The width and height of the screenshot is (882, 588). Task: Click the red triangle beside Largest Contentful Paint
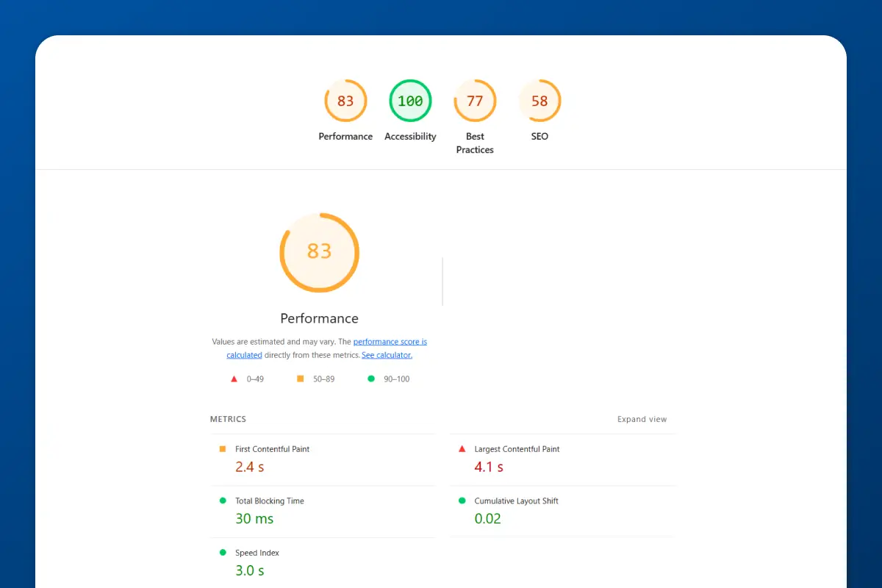[x=462, y=448]
